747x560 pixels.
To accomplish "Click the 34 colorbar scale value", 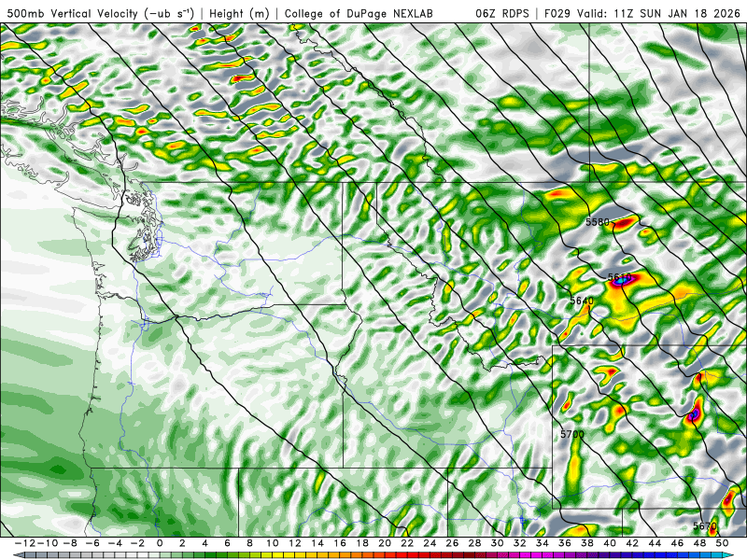I will [543, 543].
